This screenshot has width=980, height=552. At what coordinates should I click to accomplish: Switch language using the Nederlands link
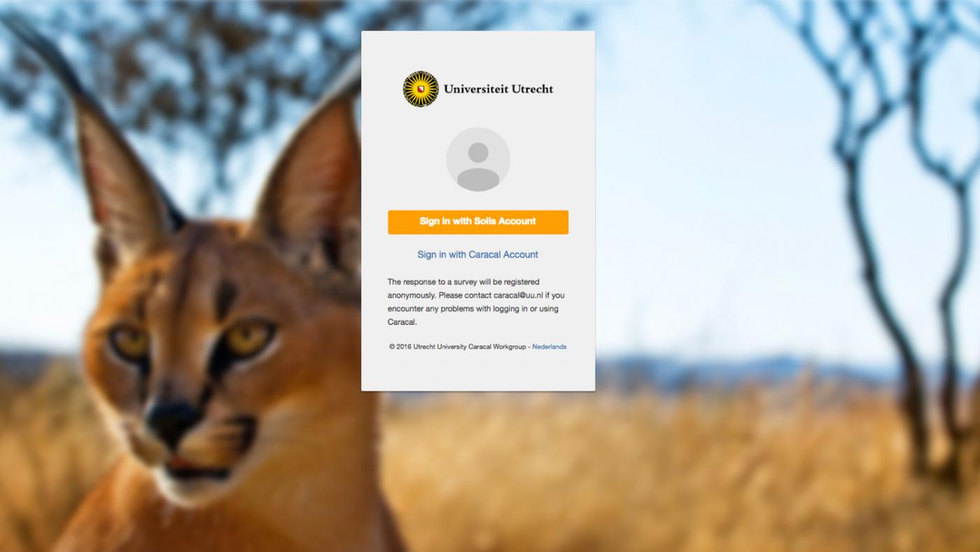click(549, 347)
